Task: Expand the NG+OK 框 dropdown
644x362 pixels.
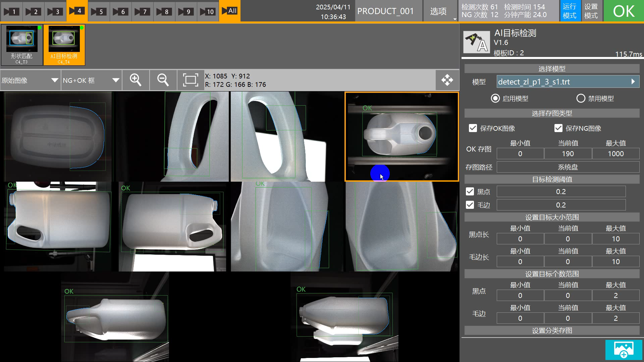Action: [x=91, y=80]
